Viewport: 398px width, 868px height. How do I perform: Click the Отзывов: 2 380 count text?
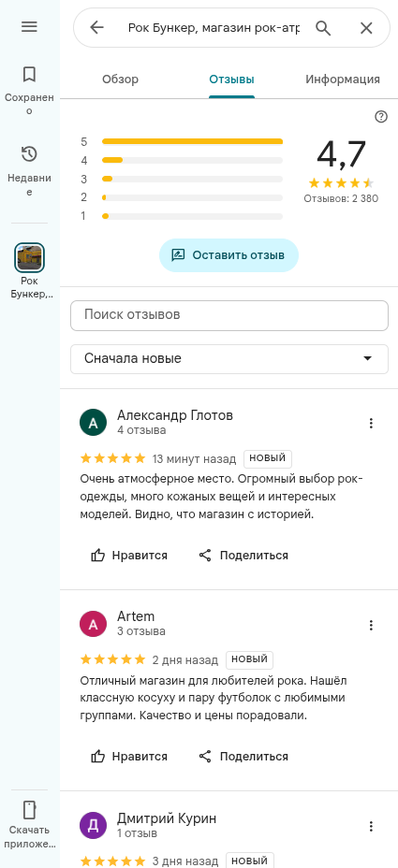[x=341, y=198]
